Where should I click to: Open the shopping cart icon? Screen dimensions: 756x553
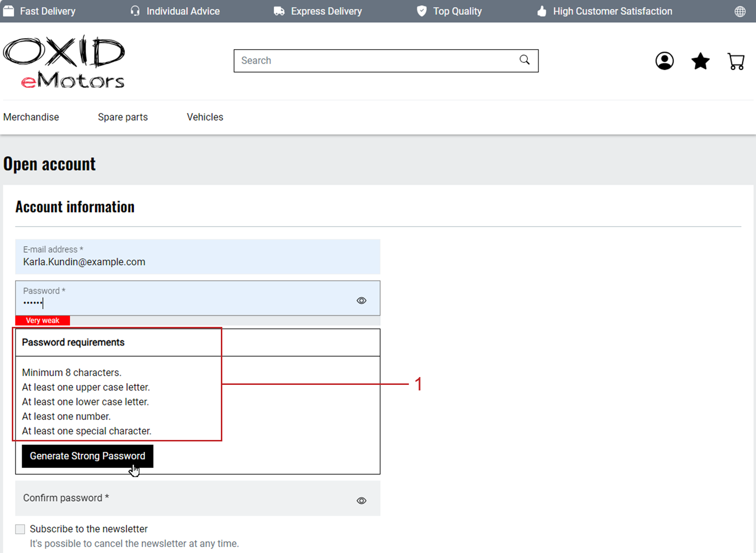[736, 61]
